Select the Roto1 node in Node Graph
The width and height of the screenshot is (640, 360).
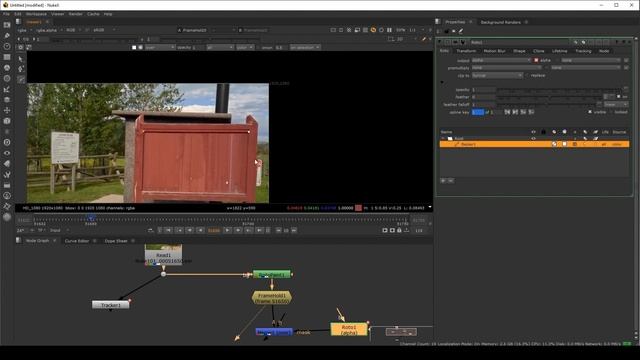[349, 329]
